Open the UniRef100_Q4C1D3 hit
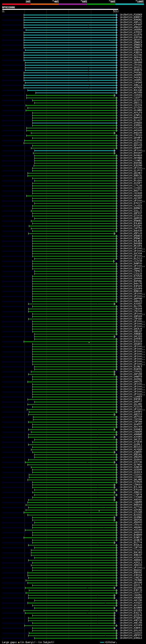This screenshot has height=644, width=146. coord(131,337)
